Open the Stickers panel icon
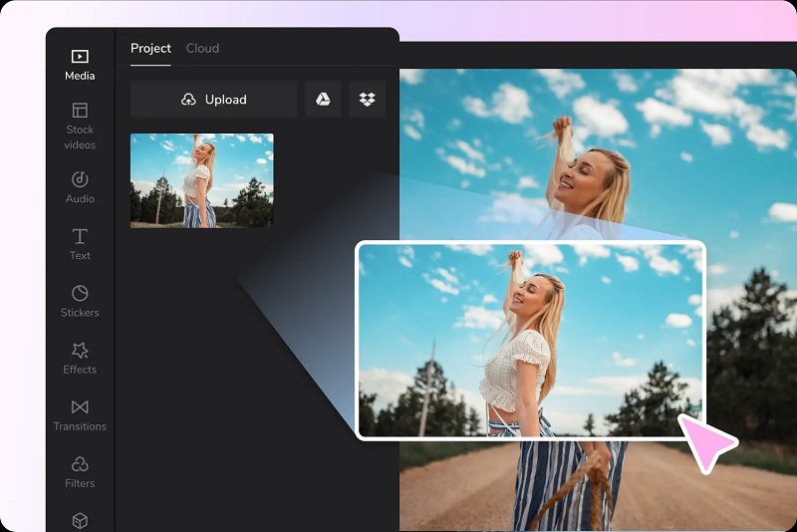The width and height of the screenshot is (797, 532). tap(80, 293)
